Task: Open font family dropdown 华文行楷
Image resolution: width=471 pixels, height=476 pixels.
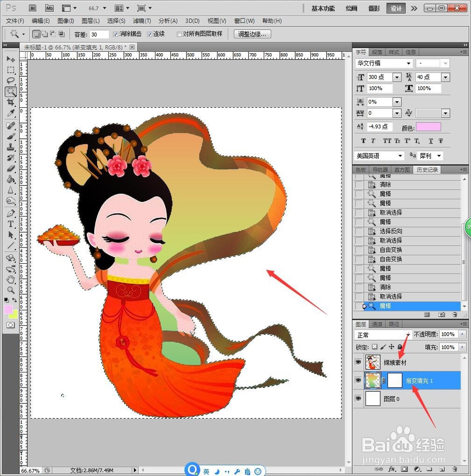Action: click(409, 63)
